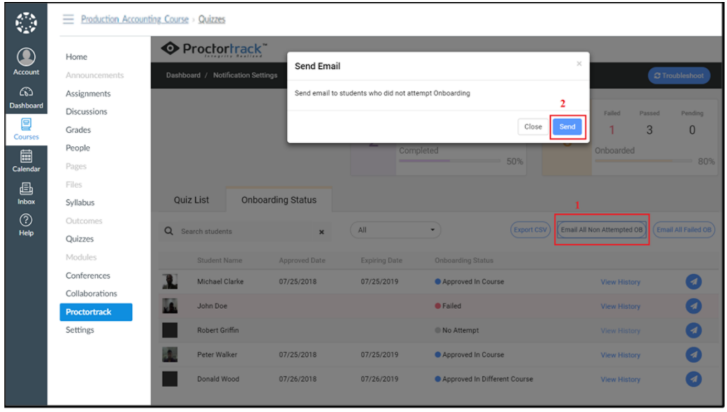Screen dimensions: 727x412
Task: Send email to Robert Griffin via paper-plane icon
Action: [x=694, y=330]
